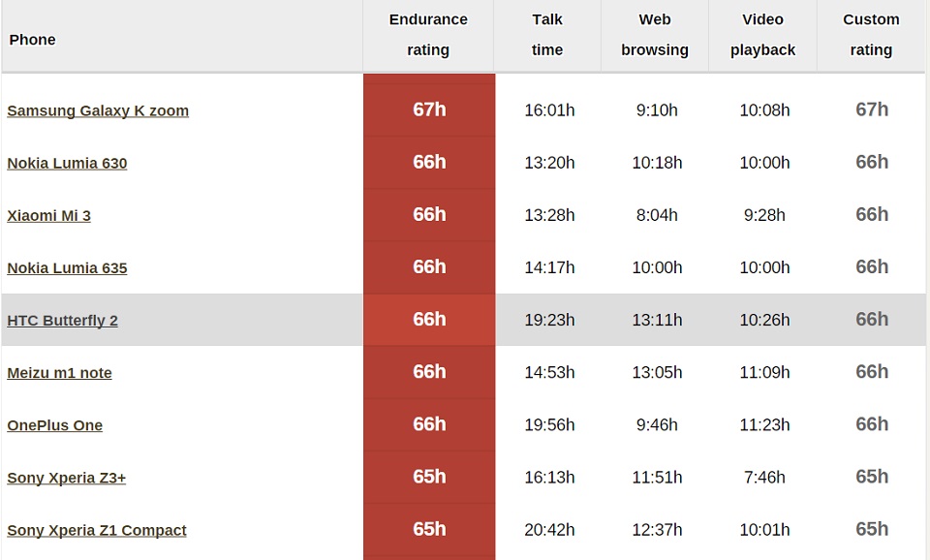Click the 67h endurance rating red cell
This screenshot has height=560, width=930.
tap(429, 109)
